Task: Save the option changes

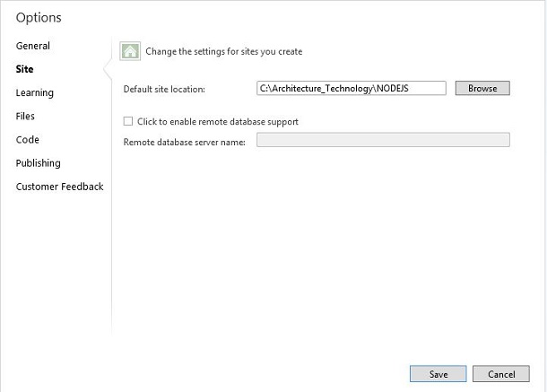Action: [x=438, y=374]
